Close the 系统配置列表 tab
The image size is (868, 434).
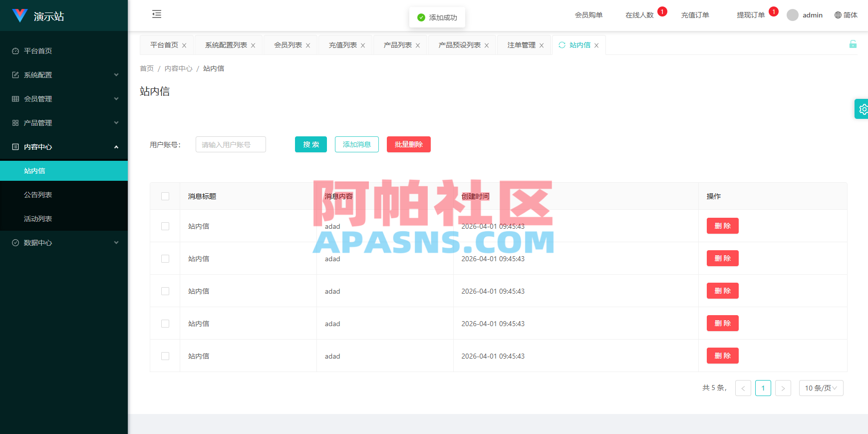pos(253,45)
